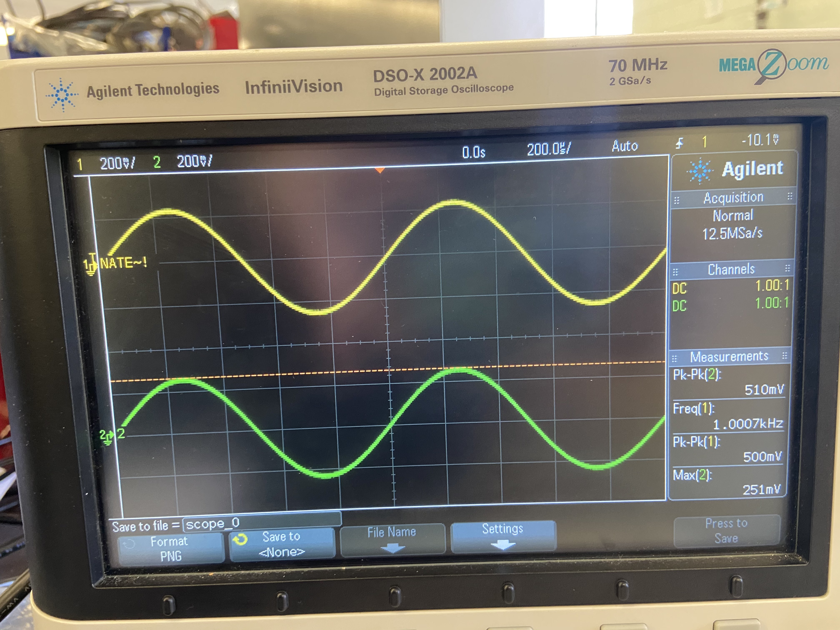Select the Pk-Pk(1) measurement label
This screenshot has height=630, width=840.
[696, 442]
